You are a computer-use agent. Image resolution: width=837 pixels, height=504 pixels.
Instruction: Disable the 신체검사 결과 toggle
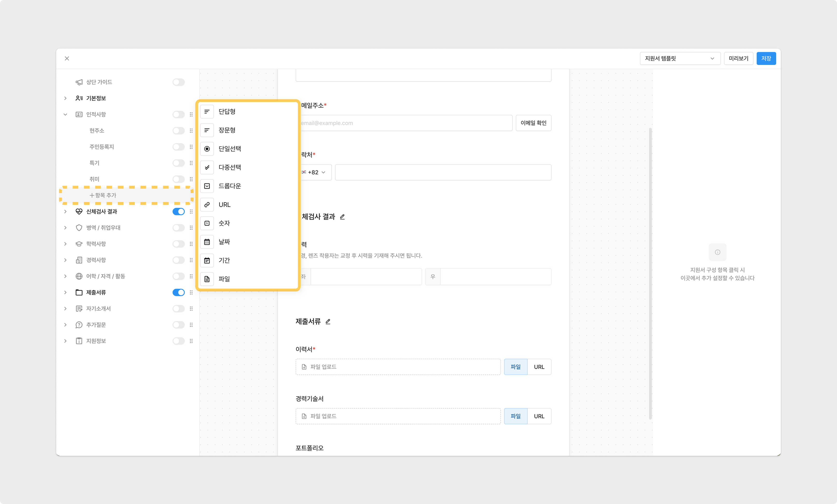pyautogui.click(x=178, y=211)
